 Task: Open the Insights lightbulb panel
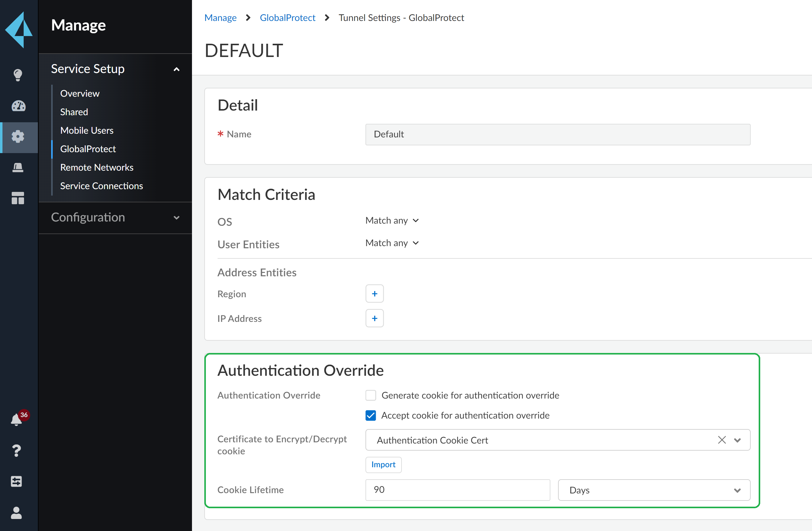[x=18, y=75]
